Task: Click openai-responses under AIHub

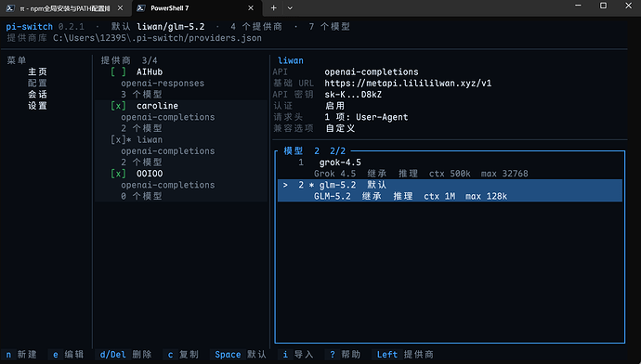Action: tap(163, 84)
